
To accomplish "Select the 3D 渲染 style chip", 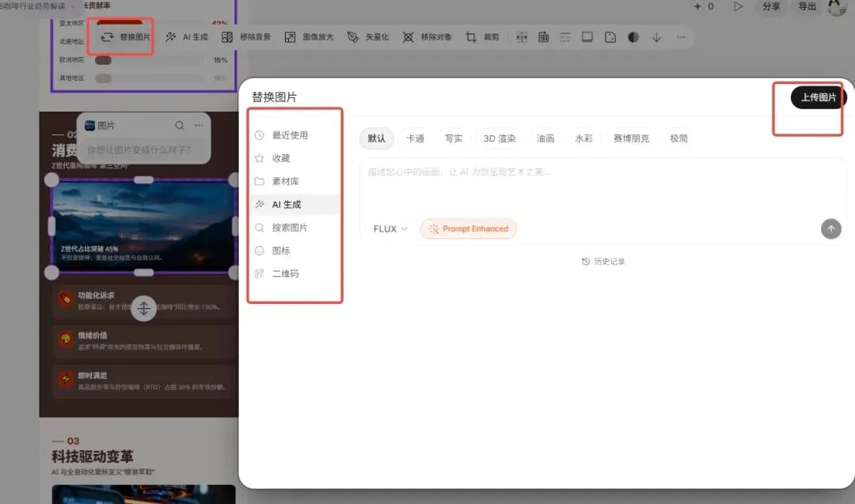I will [x=500, y=138].
